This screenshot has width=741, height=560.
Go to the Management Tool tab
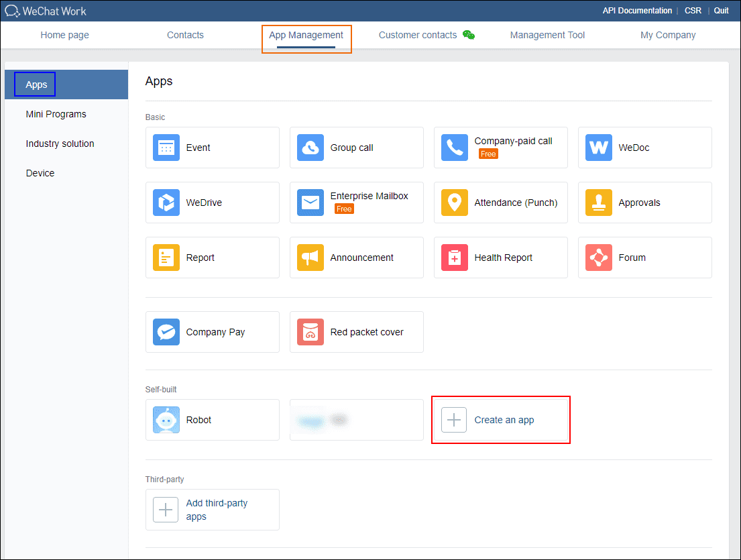[547, 35]
